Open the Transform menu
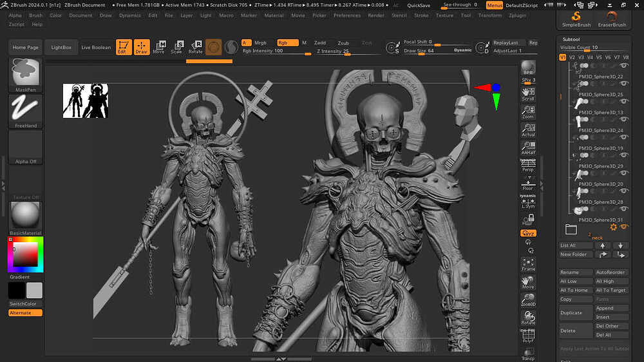The height and width of the screenshot is (362, 644). pos(490,15)
